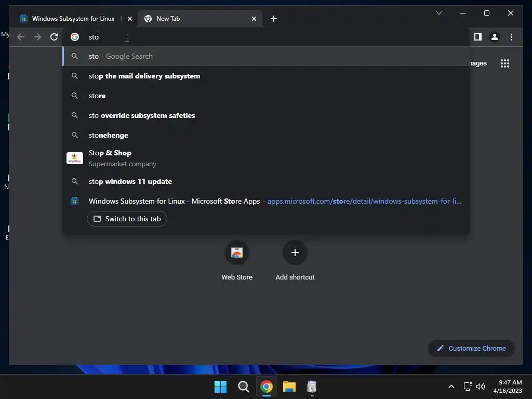Click the browser forward arrow
532x399 pixels.
37,37
